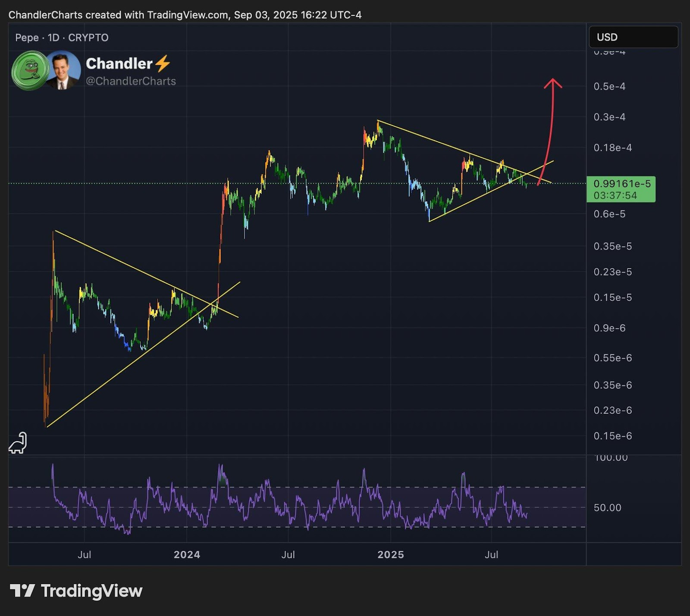Click the RSI 50.00 scale label
690x616 pixels.
pos(608,507)
